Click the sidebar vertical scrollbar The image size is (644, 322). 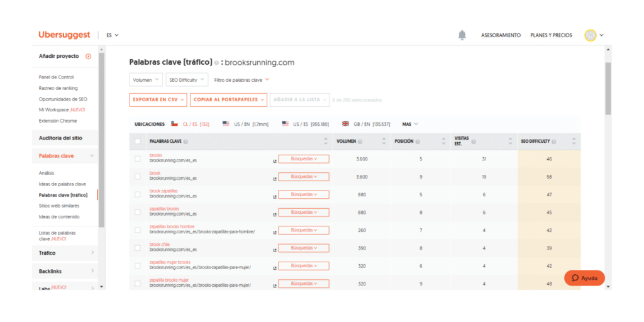101,140
